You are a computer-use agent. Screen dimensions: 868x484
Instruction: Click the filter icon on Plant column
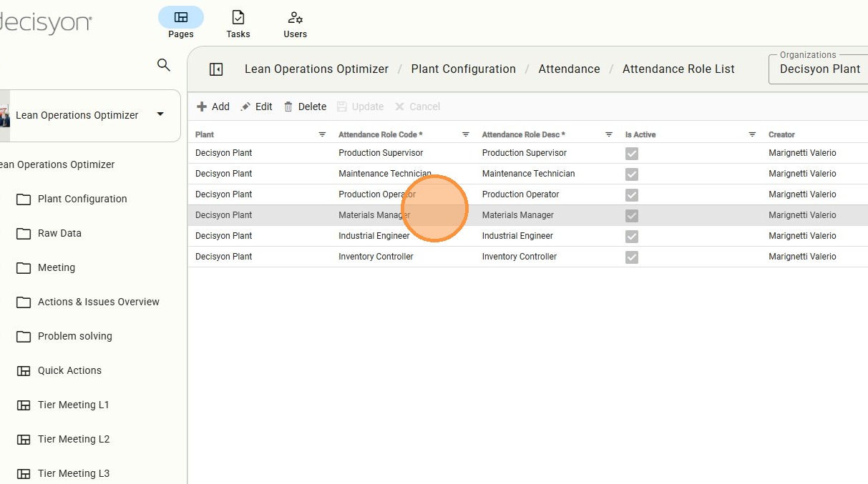pos(322,134)
